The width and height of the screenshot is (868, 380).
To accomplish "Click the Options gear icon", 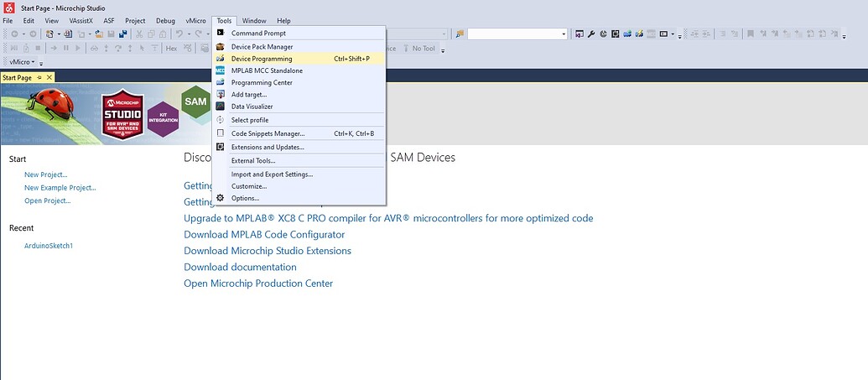I will coord(221,198).
